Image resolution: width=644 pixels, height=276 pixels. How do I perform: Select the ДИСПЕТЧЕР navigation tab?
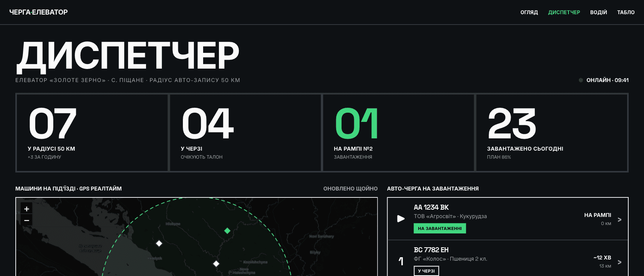(x=564, y=12)
